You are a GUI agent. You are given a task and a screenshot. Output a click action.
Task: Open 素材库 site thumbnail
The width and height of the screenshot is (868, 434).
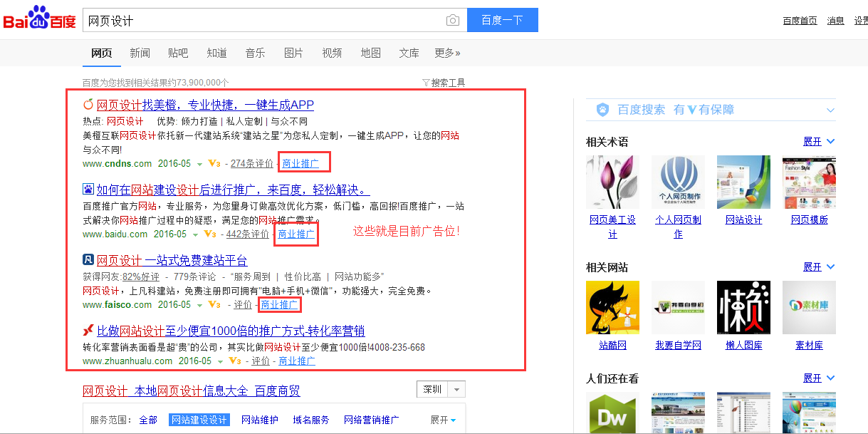click(809, 308)
